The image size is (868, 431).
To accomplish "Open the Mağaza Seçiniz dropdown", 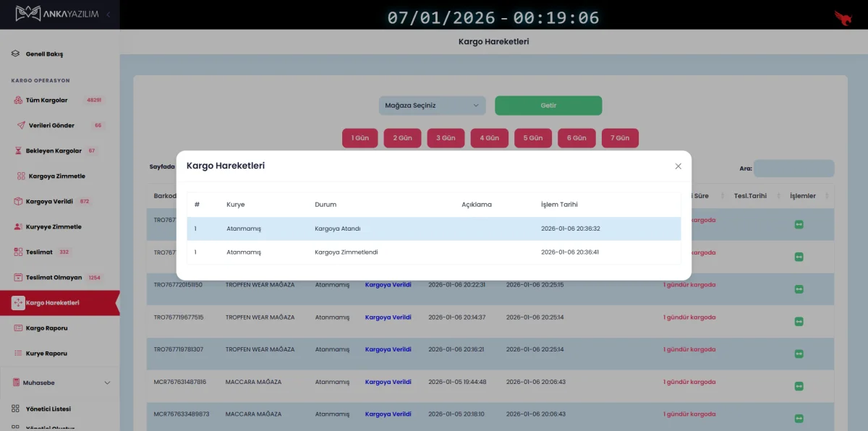I will (x=432, y=106).
